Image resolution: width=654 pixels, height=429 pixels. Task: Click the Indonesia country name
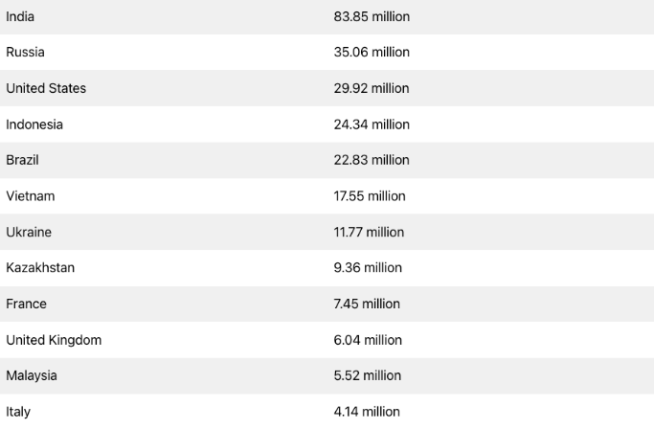click(34, 124)
